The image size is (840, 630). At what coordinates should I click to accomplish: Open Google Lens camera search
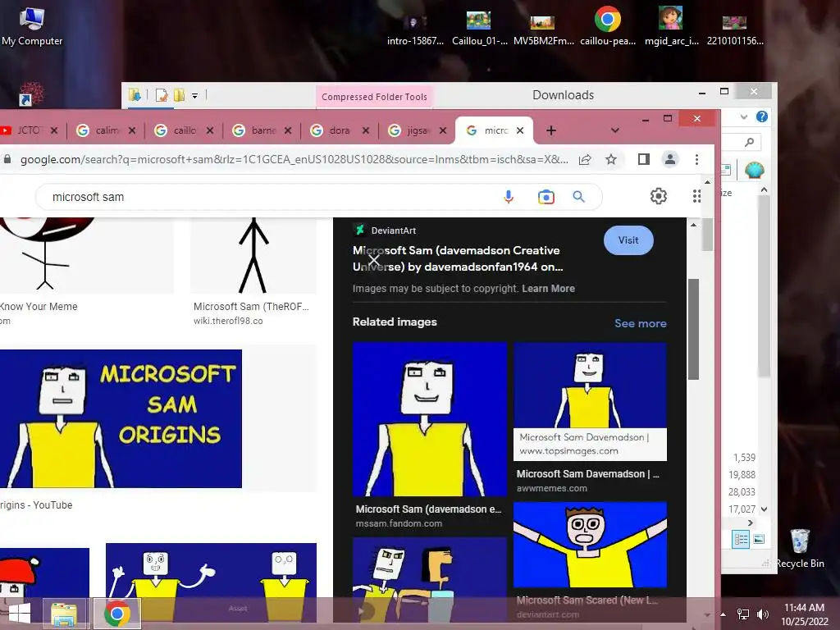(546, 197)
